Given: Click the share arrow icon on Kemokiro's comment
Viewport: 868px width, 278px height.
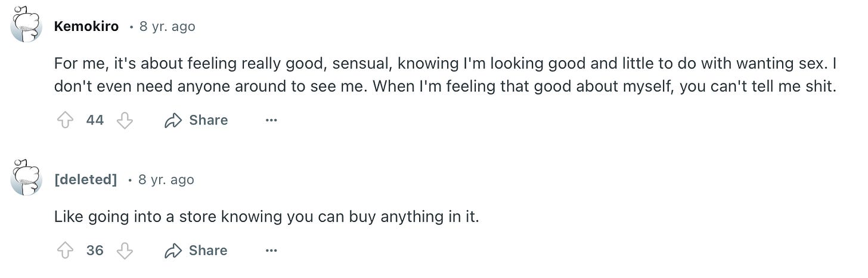Looking at the screenshot, I should click(173, 121).
